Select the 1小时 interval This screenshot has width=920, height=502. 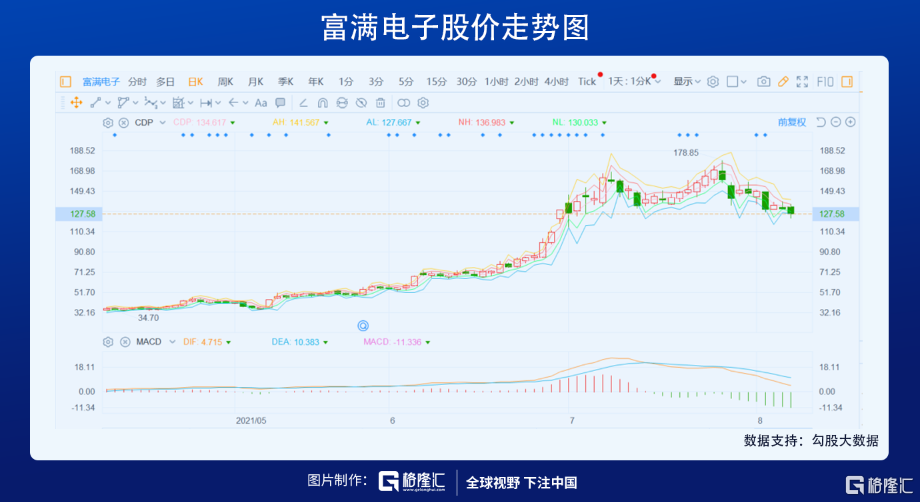point(496,82)
